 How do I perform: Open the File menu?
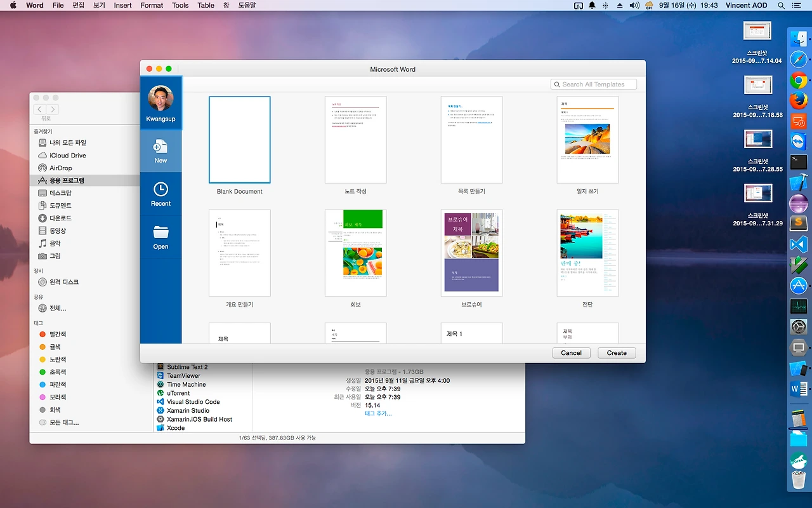click(58, 5)
